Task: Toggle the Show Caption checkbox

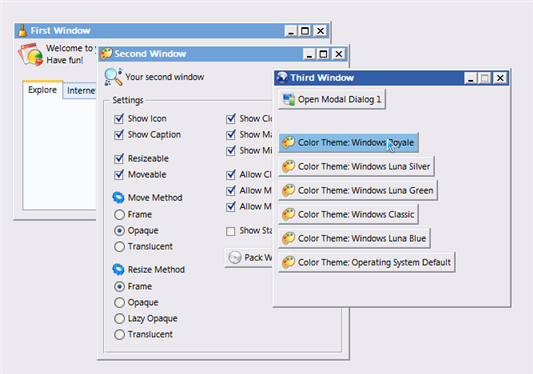Action: pos(119,135)
